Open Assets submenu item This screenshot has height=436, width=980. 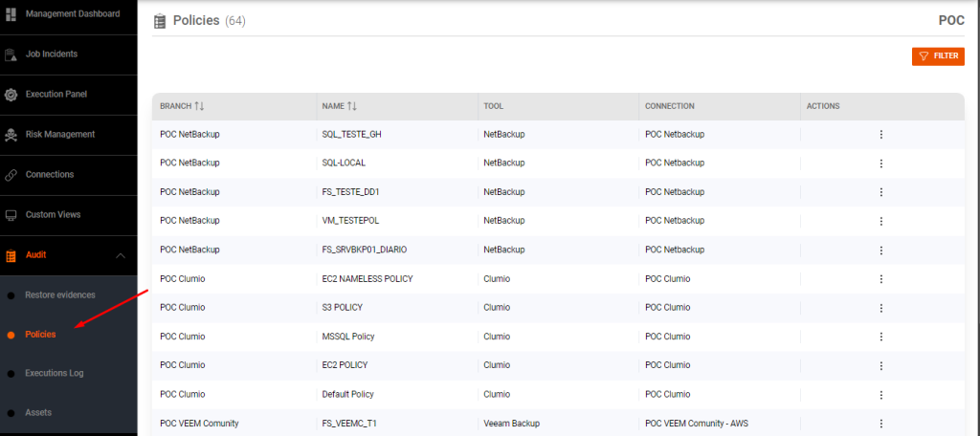38,413
